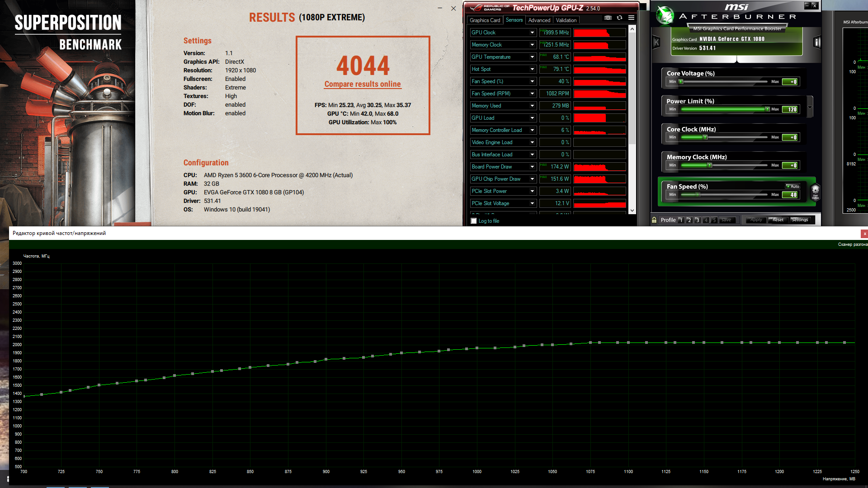
Task: Open Afterburner Settings button
Action: pos(800,220)
